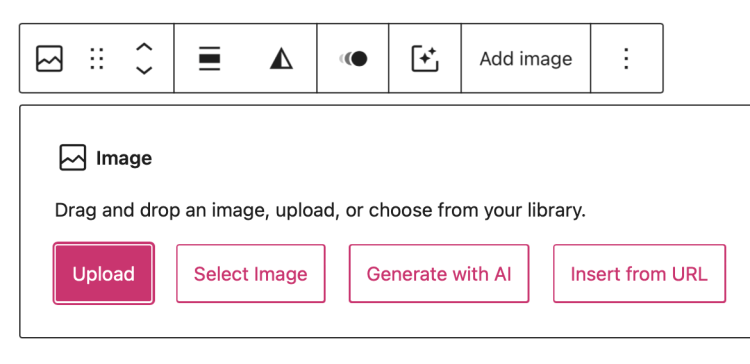Click the Image block type icon in toolbar
750x364 pixels.
49,58
